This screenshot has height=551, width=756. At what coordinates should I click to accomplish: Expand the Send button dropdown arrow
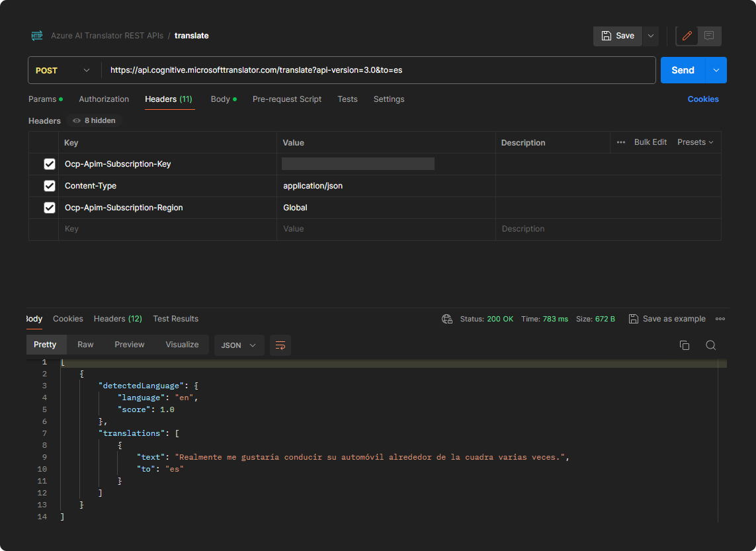[x=716, y=71]
